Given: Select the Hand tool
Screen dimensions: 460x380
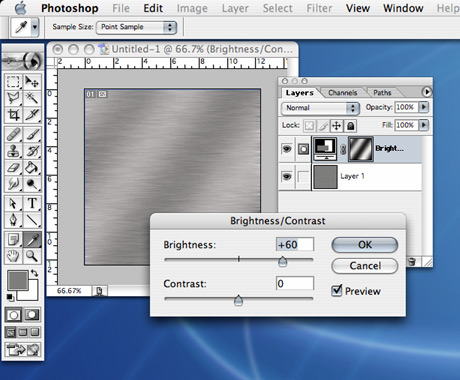Looking at the screenshot, I should tap(14, 256).
